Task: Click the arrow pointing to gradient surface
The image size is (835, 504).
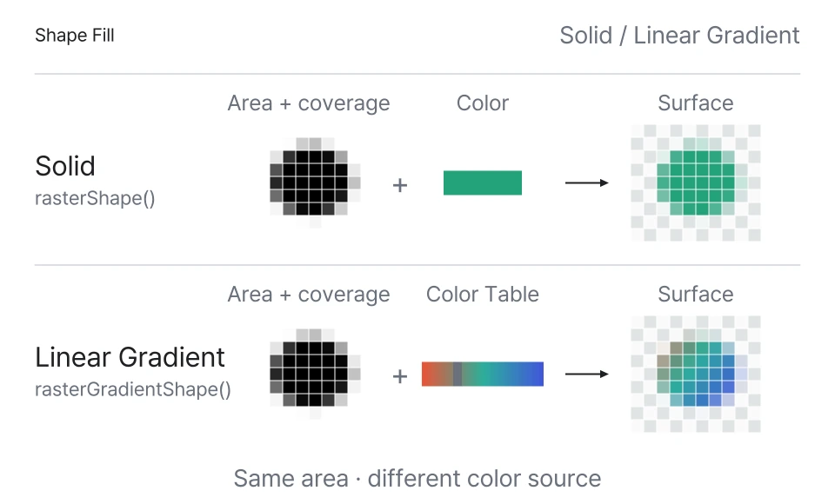Action: [587, 375]
